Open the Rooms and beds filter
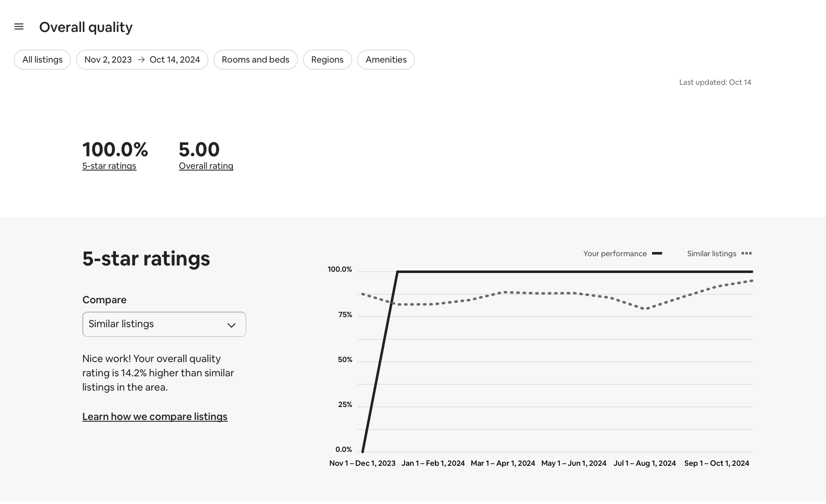 click(x=255, y=60)
